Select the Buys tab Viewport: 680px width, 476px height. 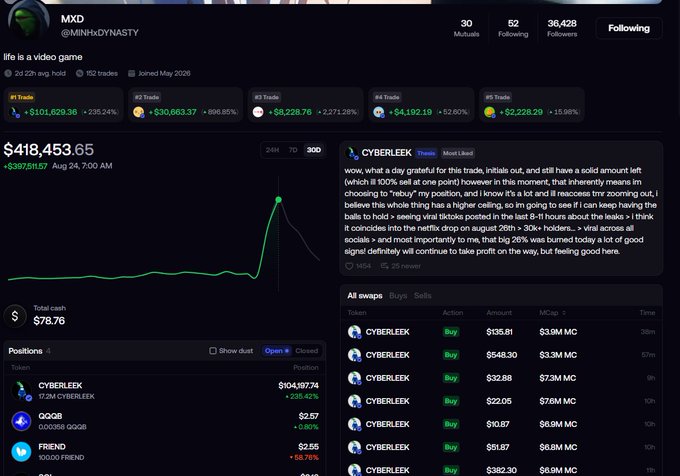(x=398, y=296)
